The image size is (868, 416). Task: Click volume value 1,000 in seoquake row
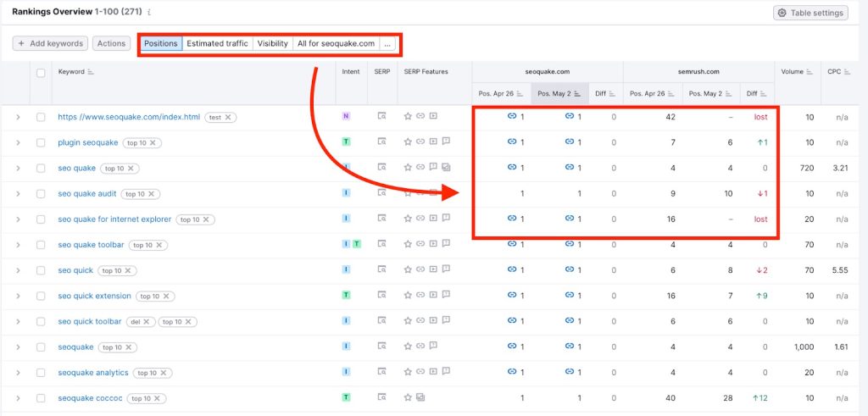(804, 347)
